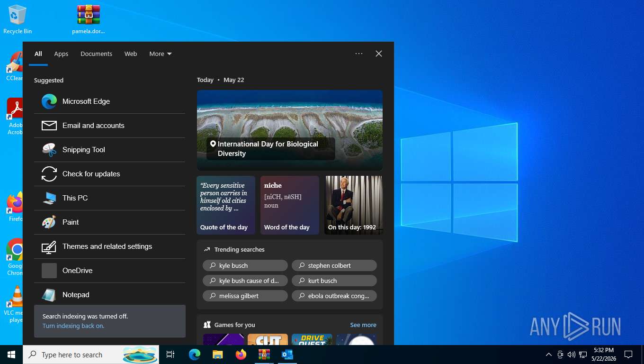This screenshot has width=644, height=364.
Task: Switch to the Web tab
Action: point(131,54)
